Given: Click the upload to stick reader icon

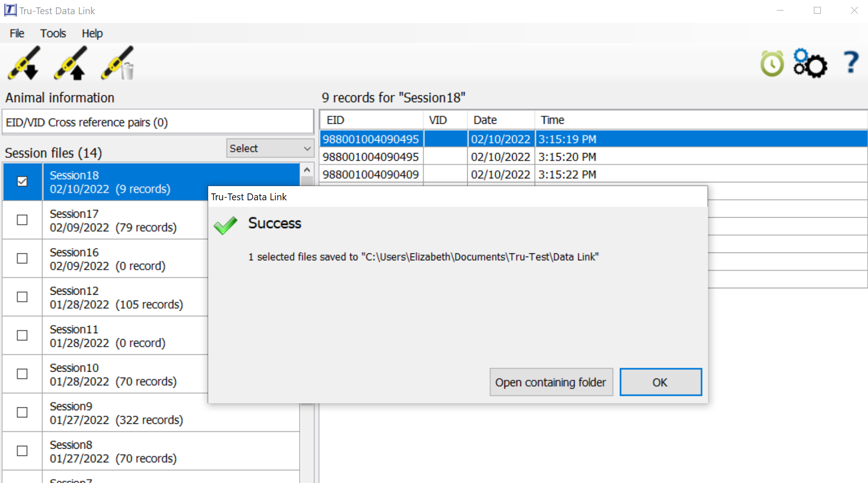Looking at the screenshot, I should pos(71,63).
